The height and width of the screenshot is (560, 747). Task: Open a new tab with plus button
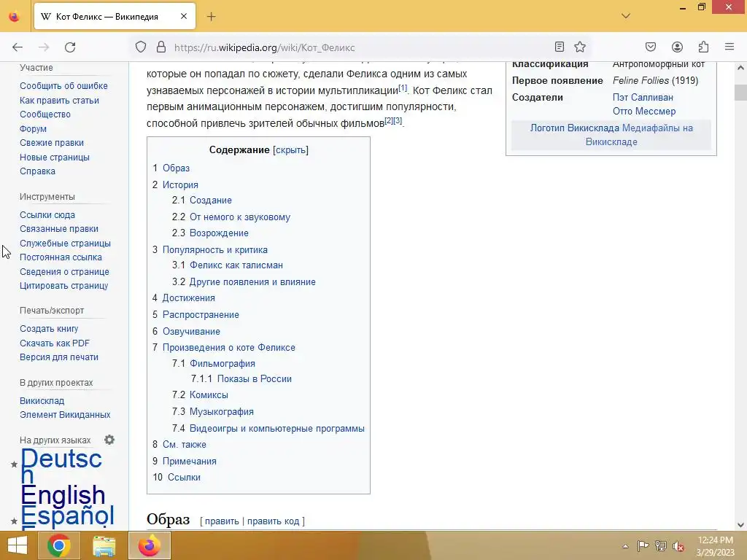click(211, 17)
